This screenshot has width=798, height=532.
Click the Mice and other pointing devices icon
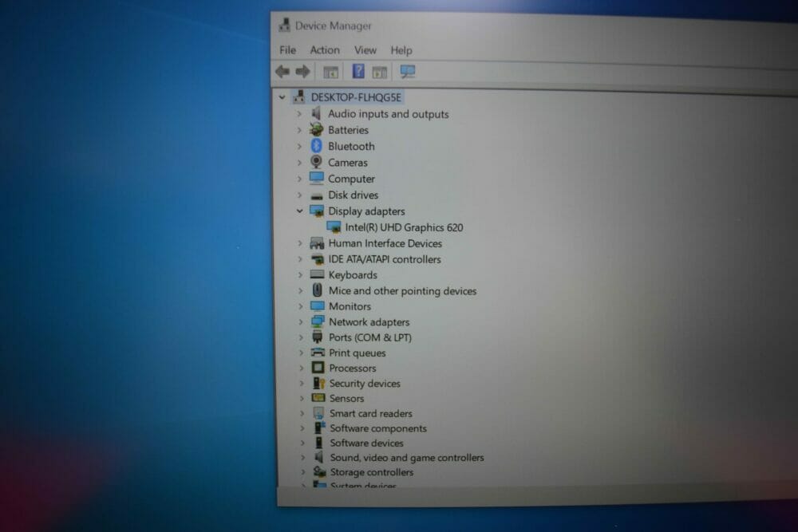[x=317, y=290]
